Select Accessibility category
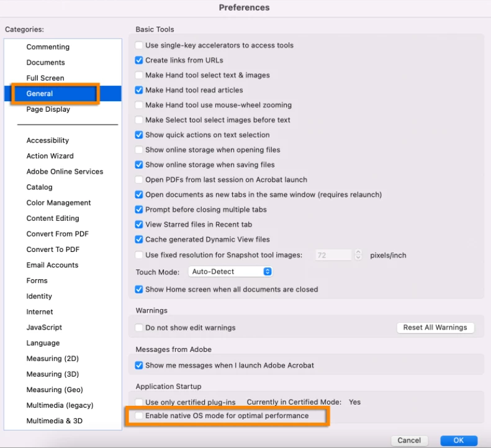Image resolution: width=491 pixels, height=448 pixels. 48,140
